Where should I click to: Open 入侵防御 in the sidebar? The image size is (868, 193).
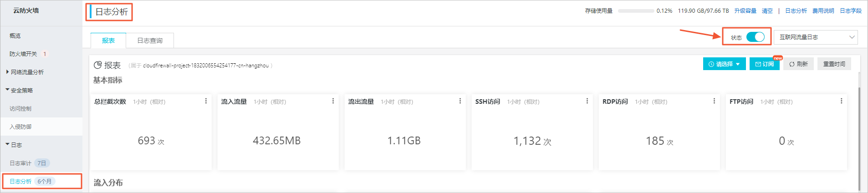coord(20,127)
